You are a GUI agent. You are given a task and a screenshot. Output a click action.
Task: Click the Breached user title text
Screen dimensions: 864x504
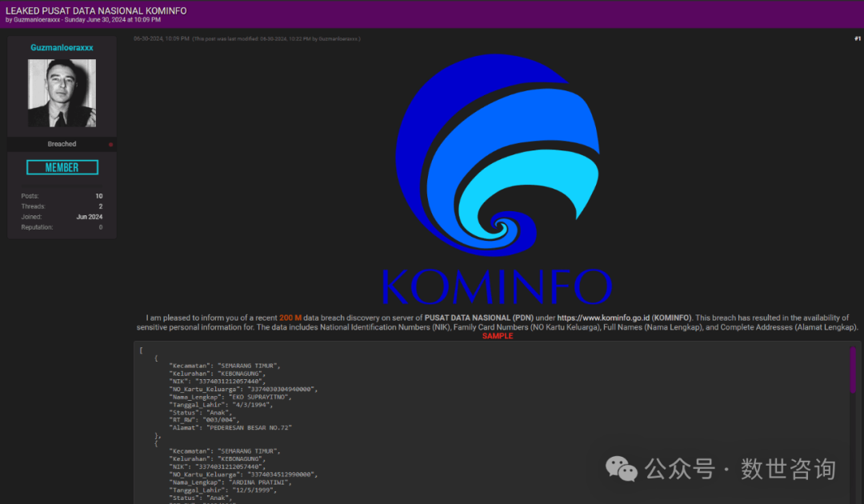62,144
